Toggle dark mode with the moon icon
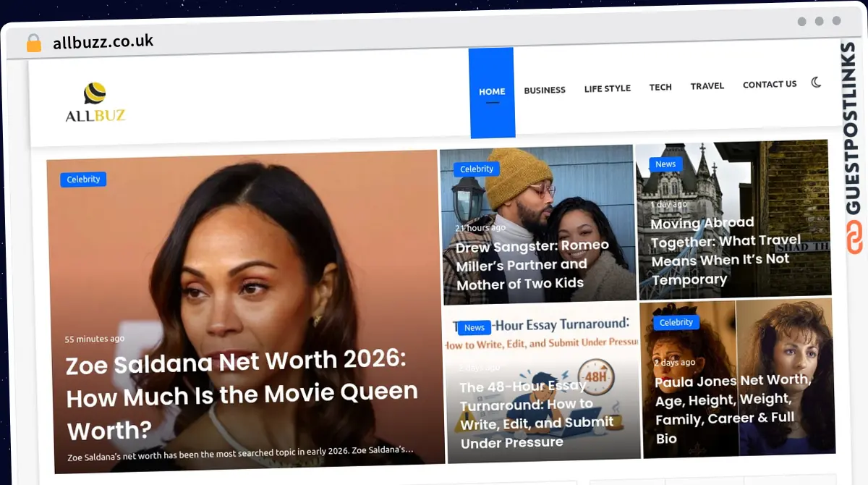The height and width of the screenshot is (485, 868). [x=816, y=83]
